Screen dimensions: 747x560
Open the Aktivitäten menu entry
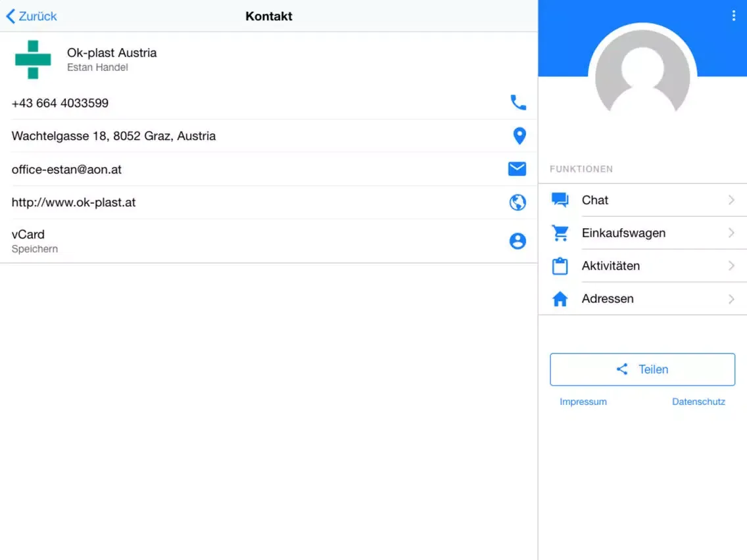[610, 266]
